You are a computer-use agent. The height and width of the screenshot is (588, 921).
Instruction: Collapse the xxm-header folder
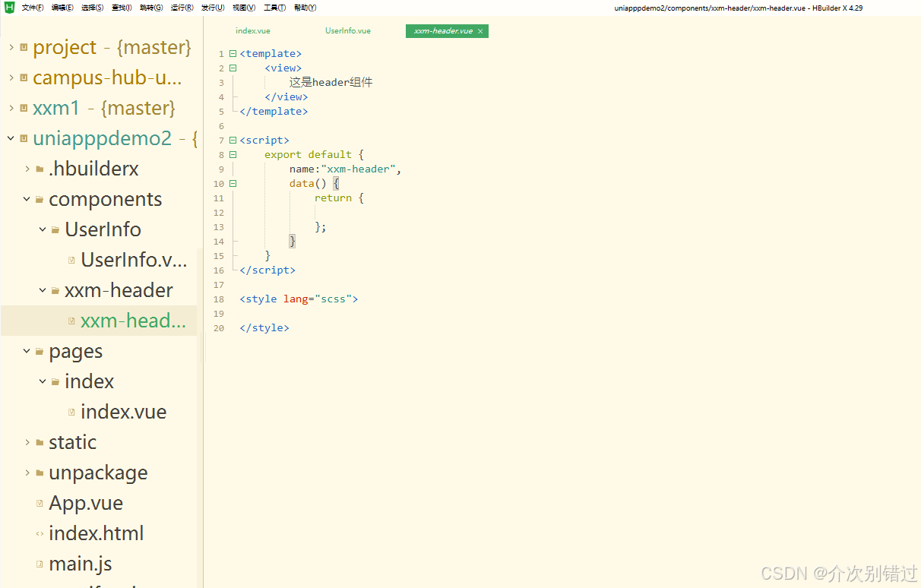pos(43,290)
